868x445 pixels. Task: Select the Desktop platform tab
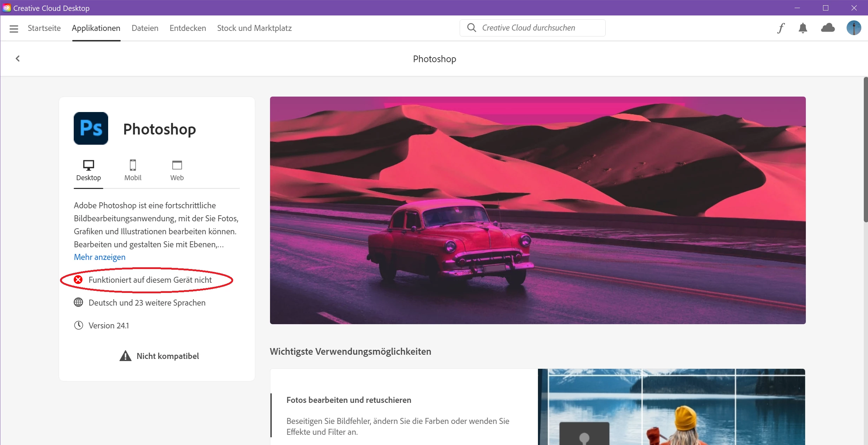[x=88, y=170]
